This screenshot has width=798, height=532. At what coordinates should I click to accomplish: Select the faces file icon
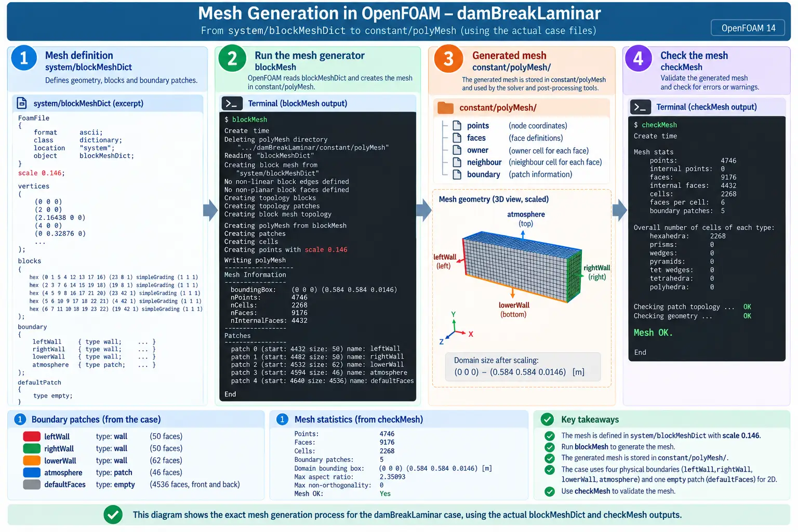click(457, 138)
